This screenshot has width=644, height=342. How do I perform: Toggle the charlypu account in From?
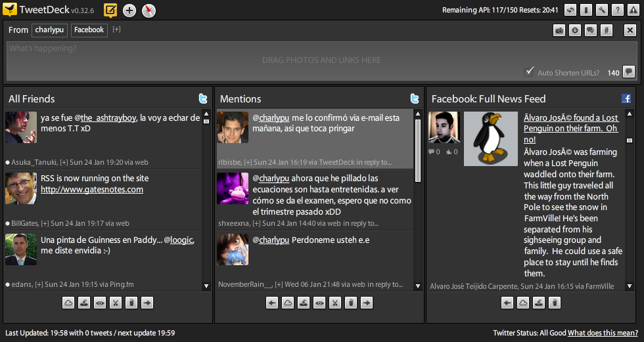pyautogui.click(x=49, y=30)
